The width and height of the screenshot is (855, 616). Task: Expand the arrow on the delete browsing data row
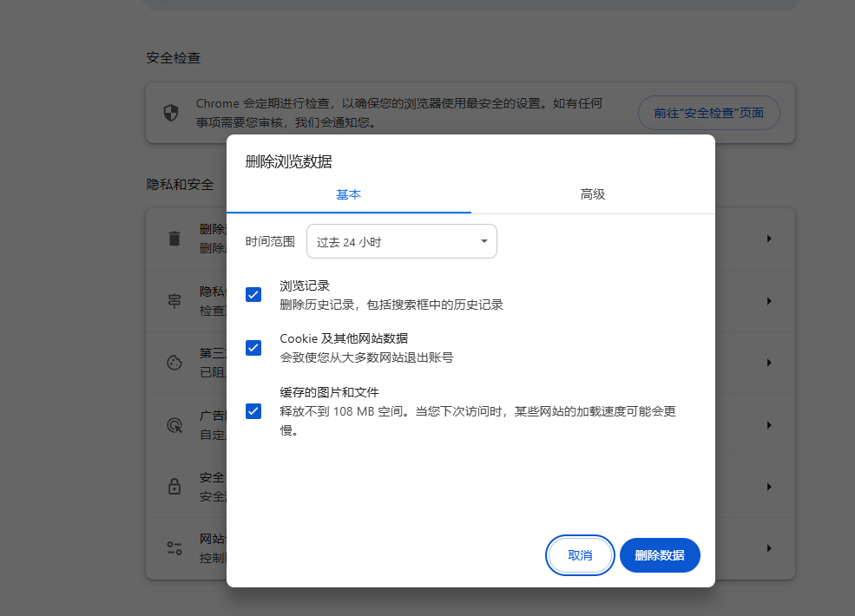769,239
